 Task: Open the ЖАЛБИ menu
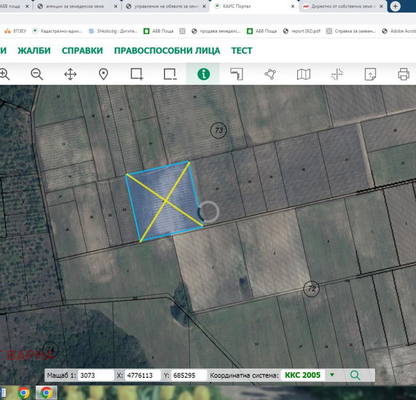tap(34, 51)
